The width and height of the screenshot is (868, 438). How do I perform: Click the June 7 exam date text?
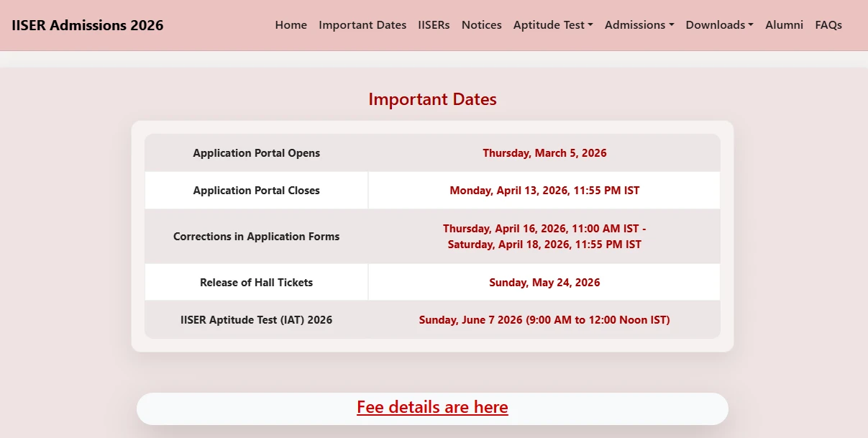pyautogui.click(x=544, y=319)
